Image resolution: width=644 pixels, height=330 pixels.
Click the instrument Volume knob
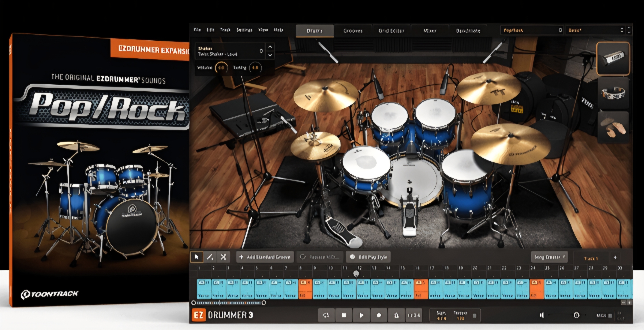point(221,68)
